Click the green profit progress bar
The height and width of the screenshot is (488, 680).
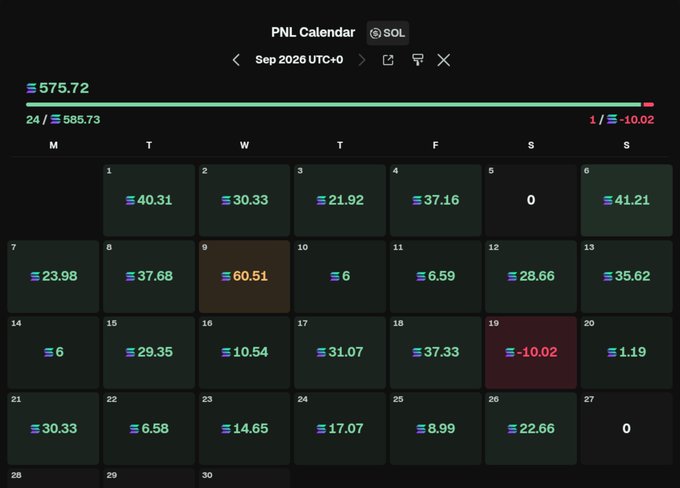[333, 105]
